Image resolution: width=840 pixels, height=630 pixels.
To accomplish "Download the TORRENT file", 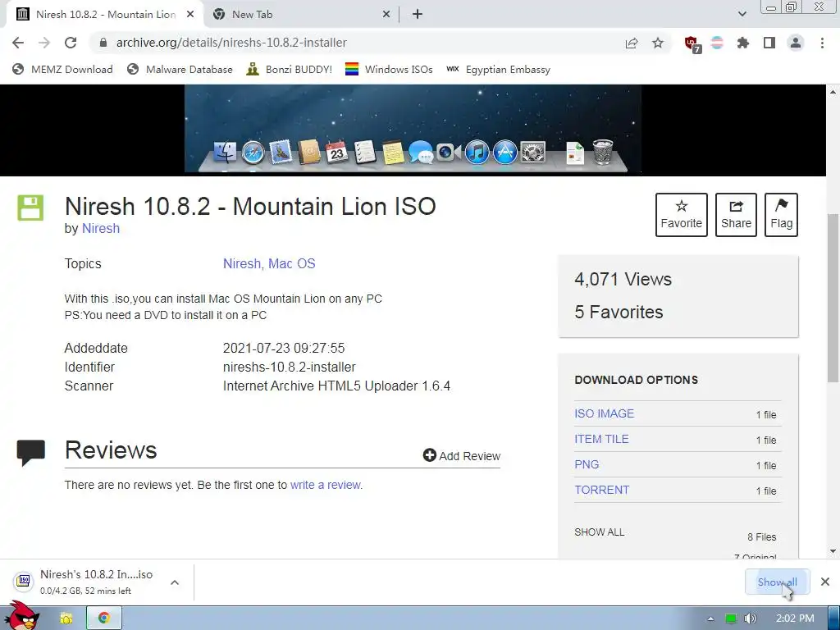I will click(x=601, y=490).
